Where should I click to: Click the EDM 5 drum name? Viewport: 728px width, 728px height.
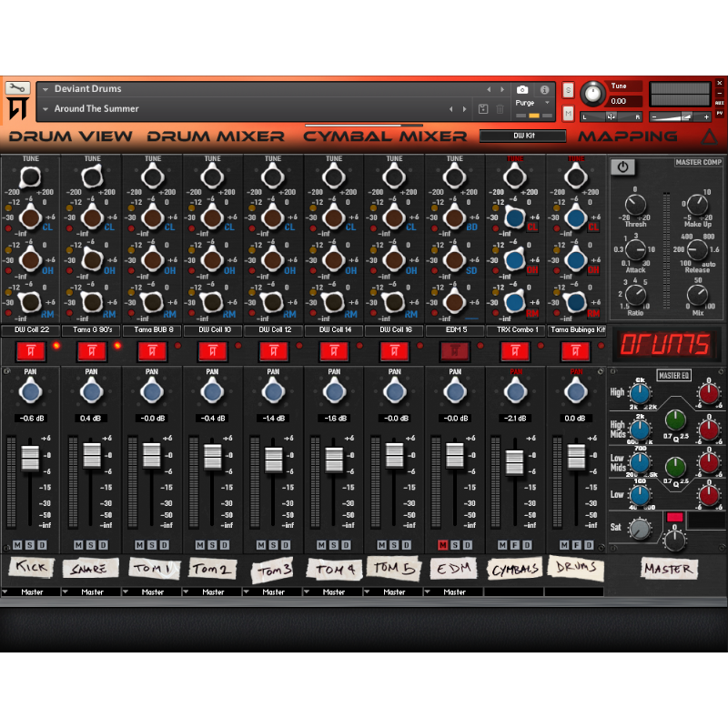pyautogui.click(x=455, y=330)
